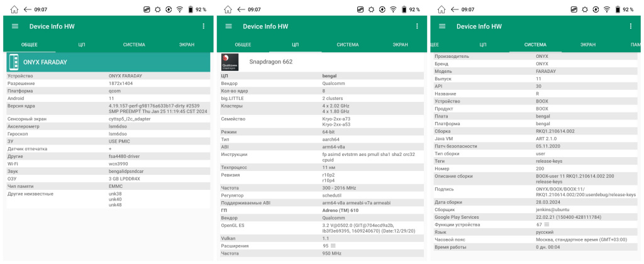The image size is (644, 264).
Task: Tap the home icon on the ONYX FARADAY screen
Action: [x=14, y=9]
